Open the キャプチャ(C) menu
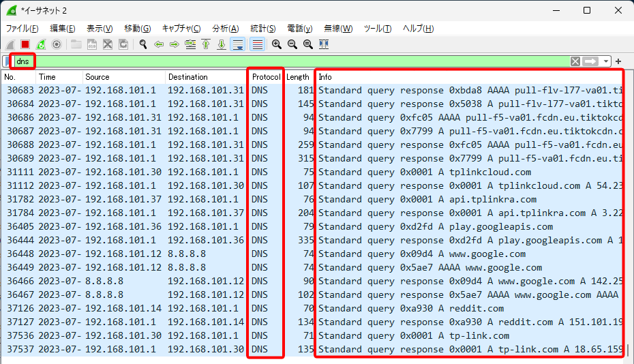 (181, 29)
